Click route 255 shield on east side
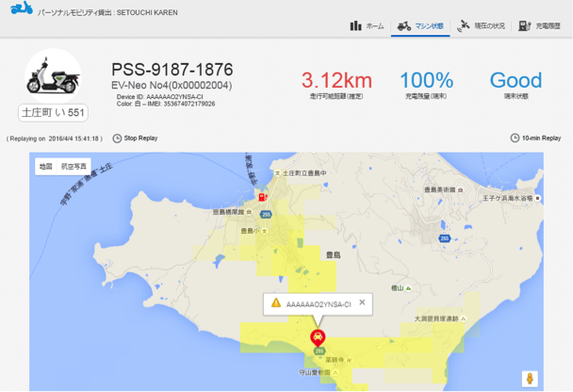Image resolution: width=573 pixels, height=392 pixels. [x=445, y=238]
